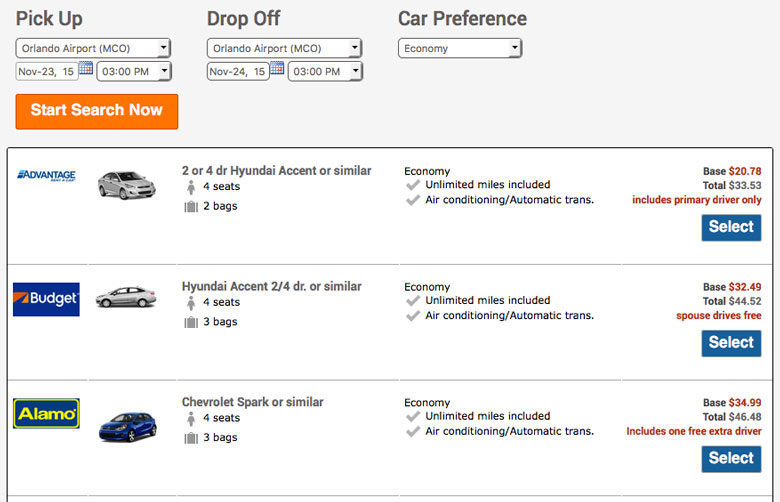780x502 pixels.
Task: Open the drop off date calendar icon
Action: click(x=277, y=68)
